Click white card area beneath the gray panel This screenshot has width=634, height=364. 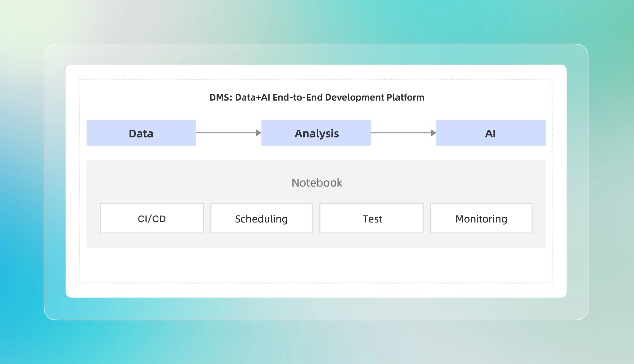(x=316, y=265)
